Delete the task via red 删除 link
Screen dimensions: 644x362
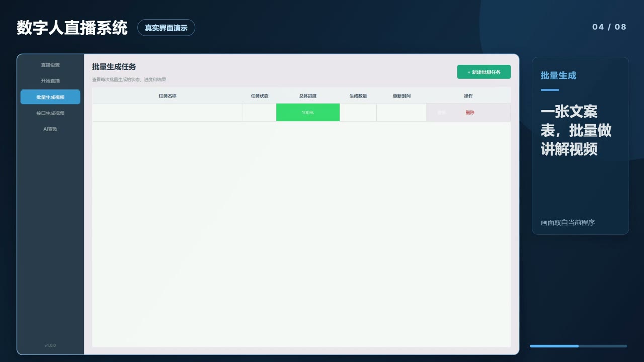[x=470, y=112]
